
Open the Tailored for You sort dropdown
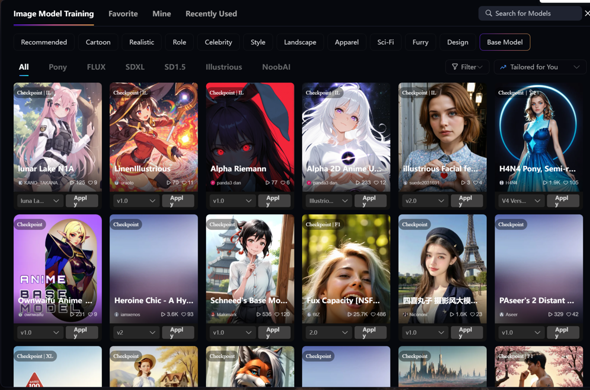coord(540,67)
